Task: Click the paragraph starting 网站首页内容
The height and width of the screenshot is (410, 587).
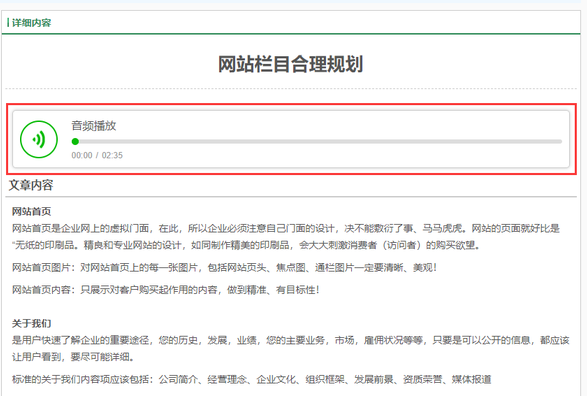Action: click(165, 290)
